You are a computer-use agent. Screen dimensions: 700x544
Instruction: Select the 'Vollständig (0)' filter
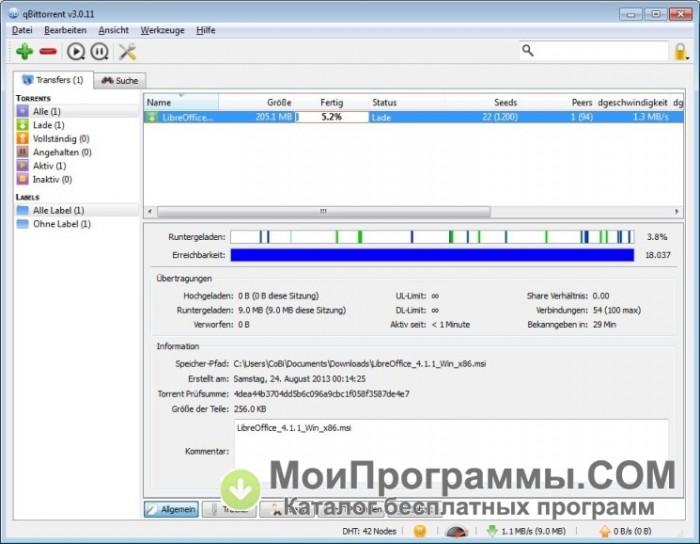tap(61, 139)
